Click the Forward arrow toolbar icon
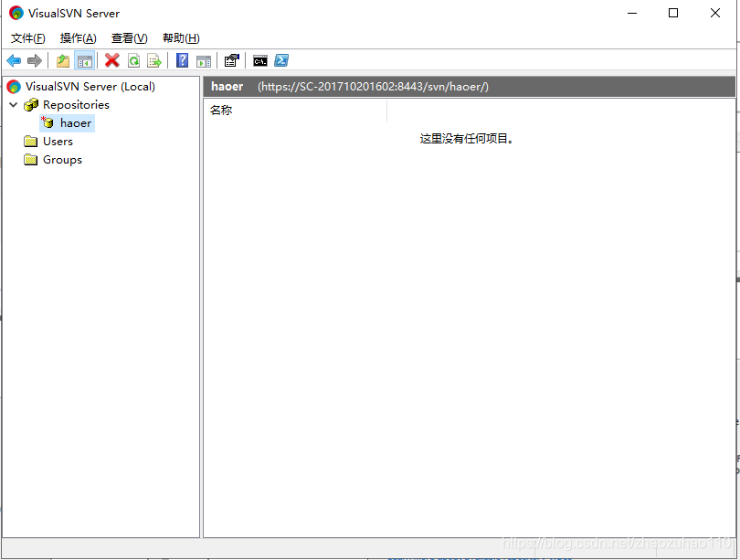The width and height of the screenshot is (740, 560). [35, 60]
